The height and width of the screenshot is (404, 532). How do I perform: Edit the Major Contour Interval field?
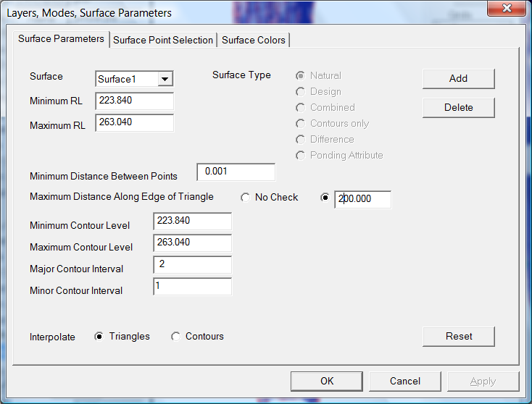pos(192,265)
